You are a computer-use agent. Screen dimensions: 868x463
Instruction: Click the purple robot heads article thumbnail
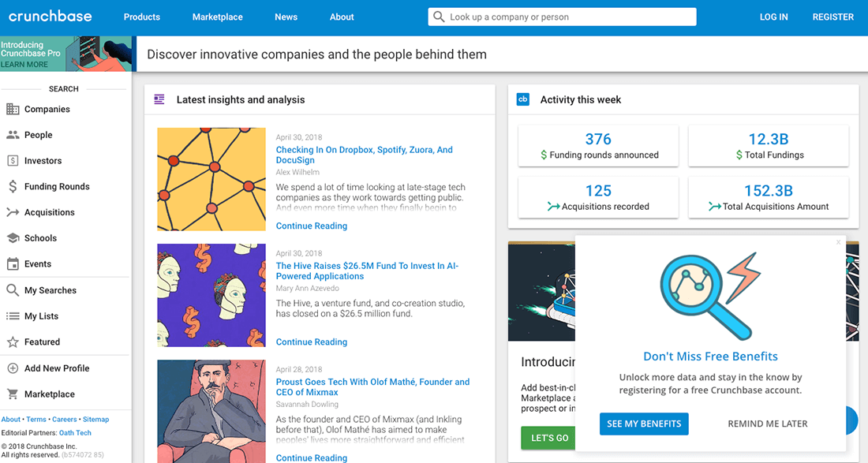(x=211, y=296)
